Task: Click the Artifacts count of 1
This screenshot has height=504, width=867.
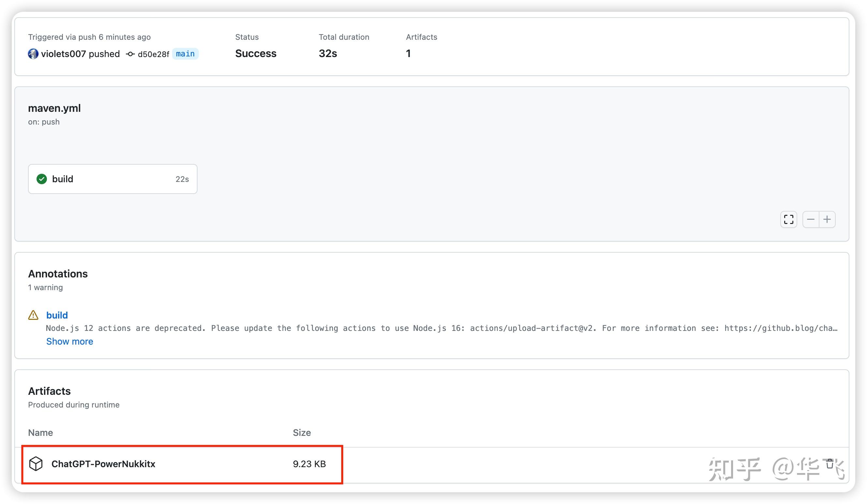Action: tap(408, 53)
